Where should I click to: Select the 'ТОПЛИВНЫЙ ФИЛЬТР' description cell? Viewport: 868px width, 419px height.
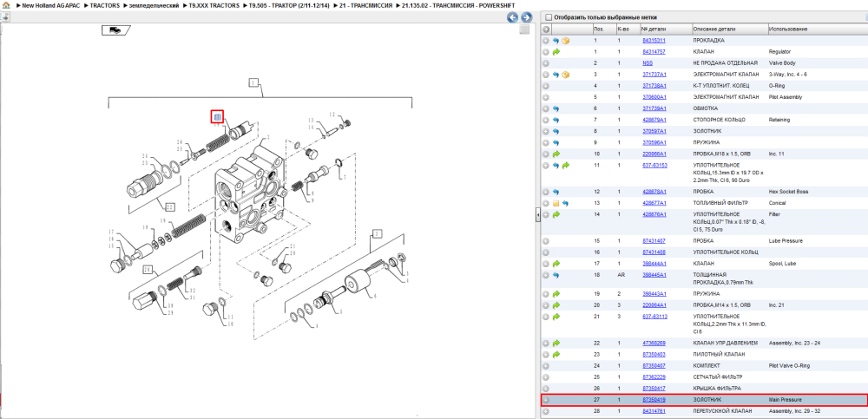720,203
